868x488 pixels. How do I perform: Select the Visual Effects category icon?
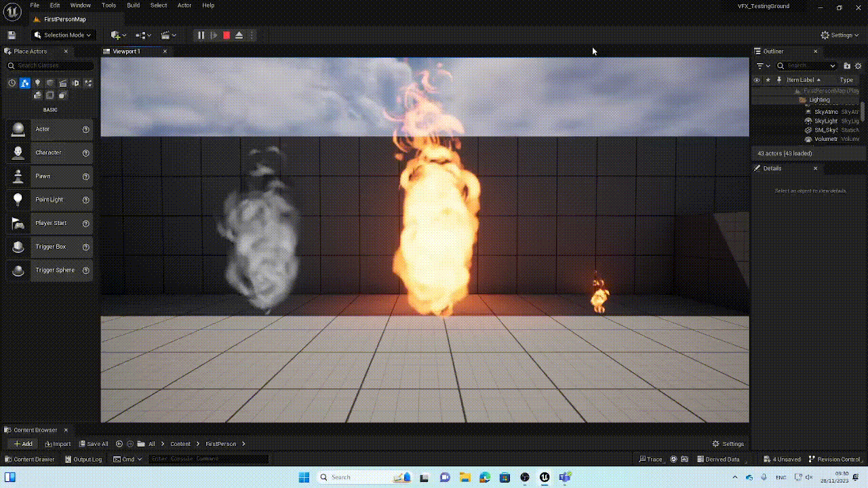pyautogui.click(x=75, y=83)
